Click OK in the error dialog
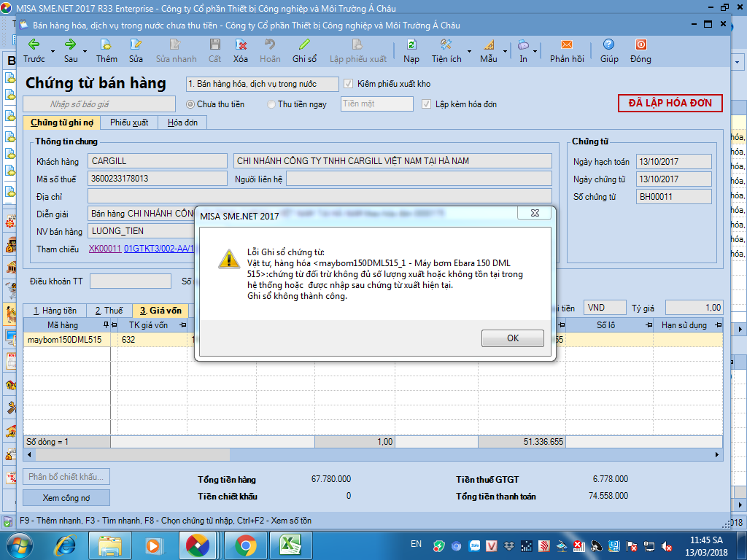Image resolution: width=747 pixels, height=560 pixels. [513, 338]
